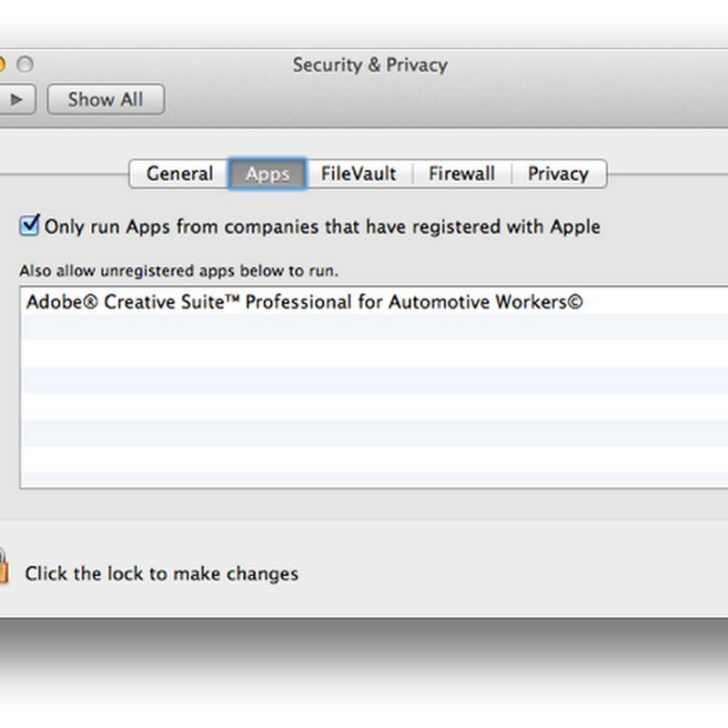Click the padlock icon to unlock settings
Viewport: 728px width, 728px height.
click(x=3, y=566)
